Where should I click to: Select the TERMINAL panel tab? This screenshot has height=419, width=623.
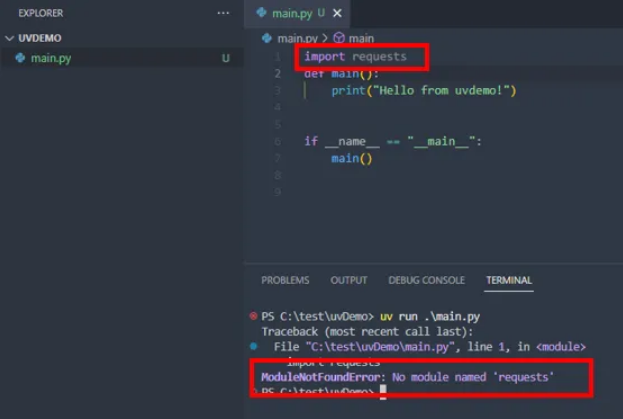click(509, 280)
